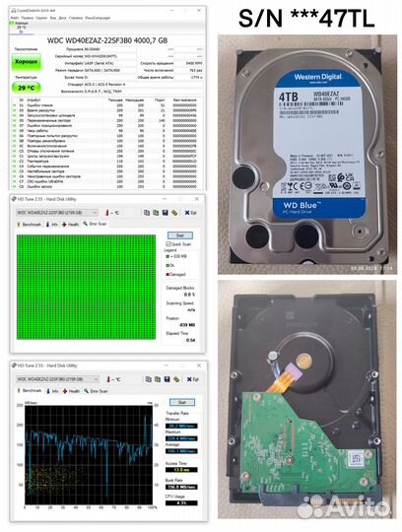
Task: Copy text icon in HD Tune Error Scan window
Action: [147, 213]
